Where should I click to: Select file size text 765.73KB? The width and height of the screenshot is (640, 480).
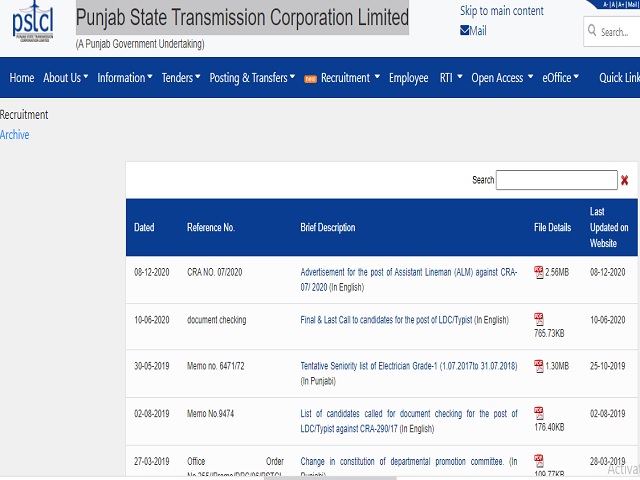(549, 333)
